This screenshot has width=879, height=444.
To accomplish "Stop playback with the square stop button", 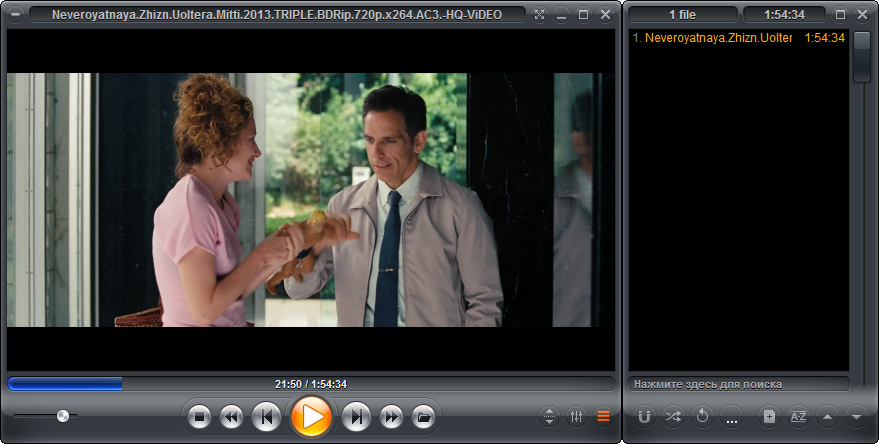I will pos(198,417).
